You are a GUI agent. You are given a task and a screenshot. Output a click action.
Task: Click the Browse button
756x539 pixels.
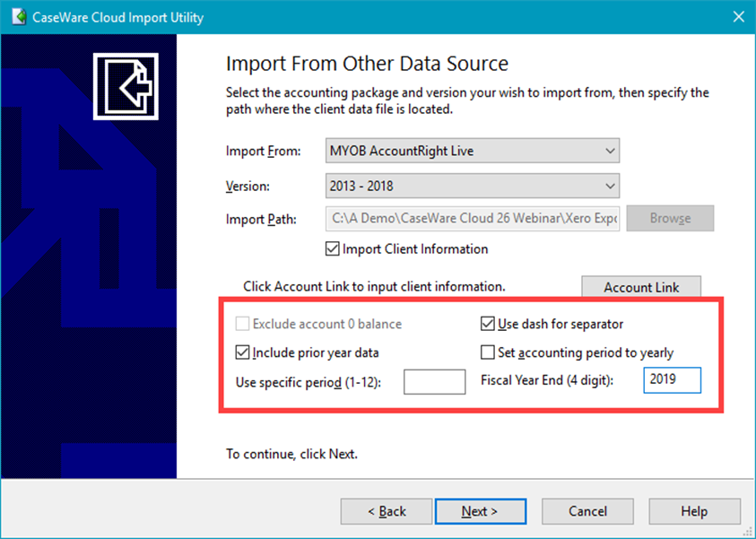670,219
